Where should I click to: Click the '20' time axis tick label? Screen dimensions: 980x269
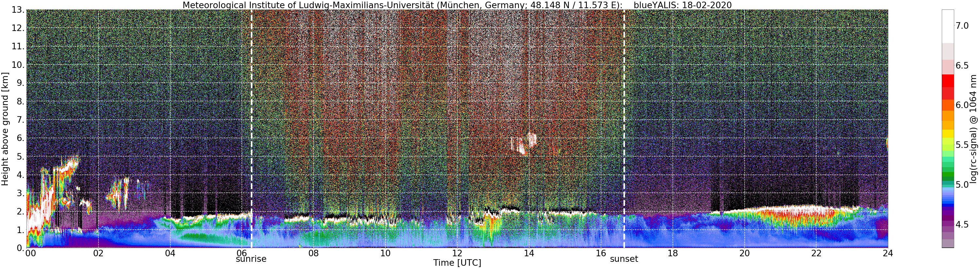(745, 253)
